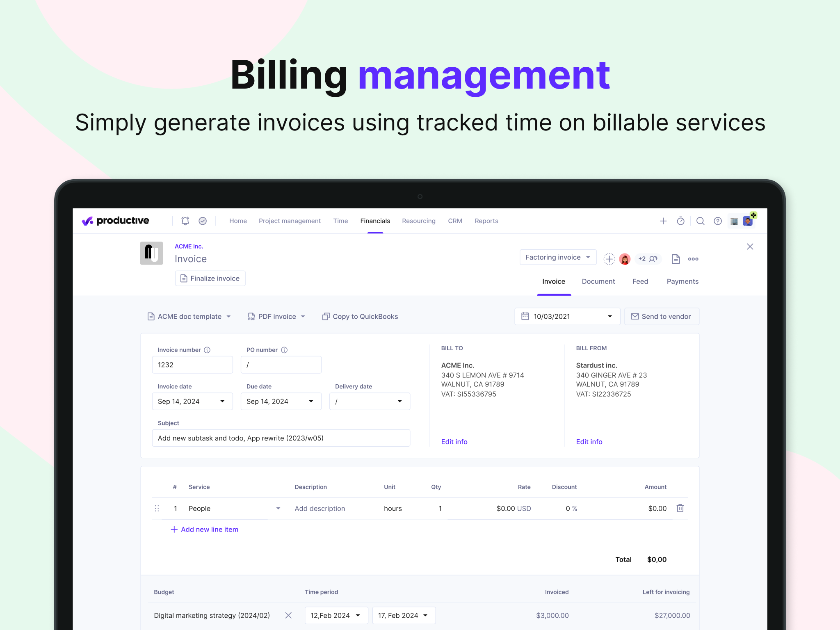Click the invoice number input field
The width and height of the screenshot is (840, 630).
(x=192, y=365)
